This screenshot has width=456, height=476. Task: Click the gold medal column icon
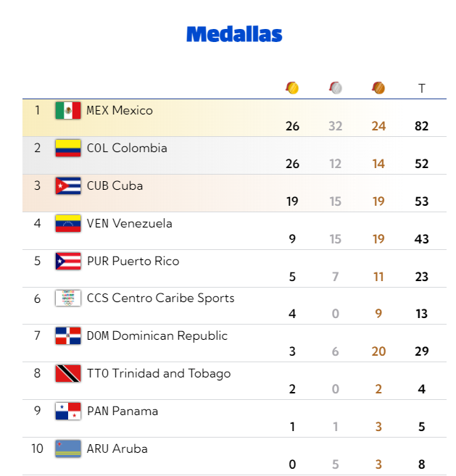click(291, 88)
